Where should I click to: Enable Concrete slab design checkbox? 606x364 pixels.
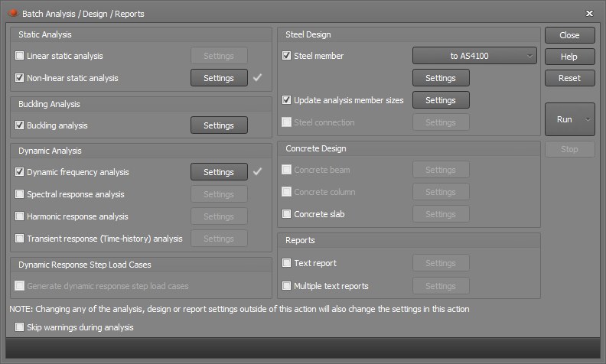286,213
